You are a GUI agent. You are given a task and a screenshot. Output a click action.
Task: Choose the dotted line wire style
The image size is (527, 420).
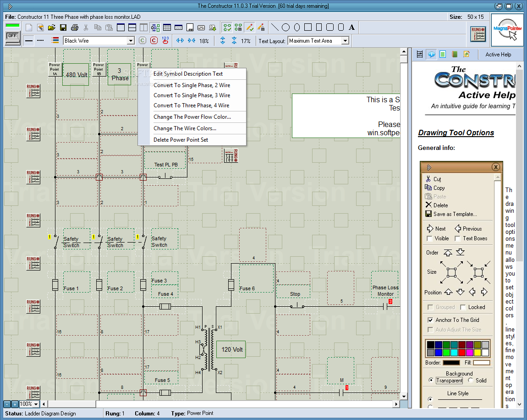(40, 41)
